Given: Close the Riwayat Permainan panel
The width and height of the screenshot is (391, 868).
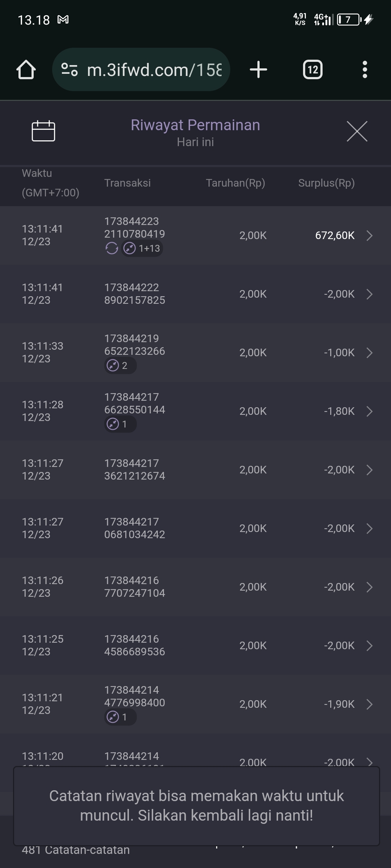Looking at the screenshot, I should pyautogui.click(x=357, y=131).
